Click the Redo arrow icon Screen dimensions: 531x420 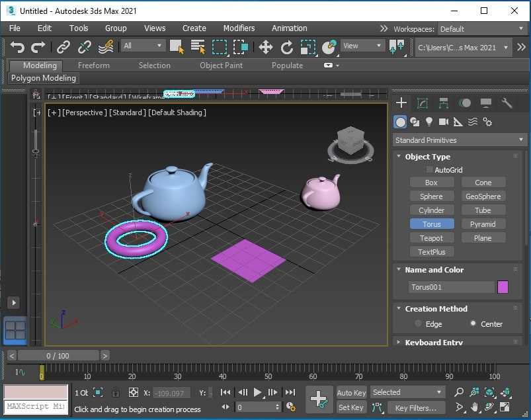[x=38, y=47]
